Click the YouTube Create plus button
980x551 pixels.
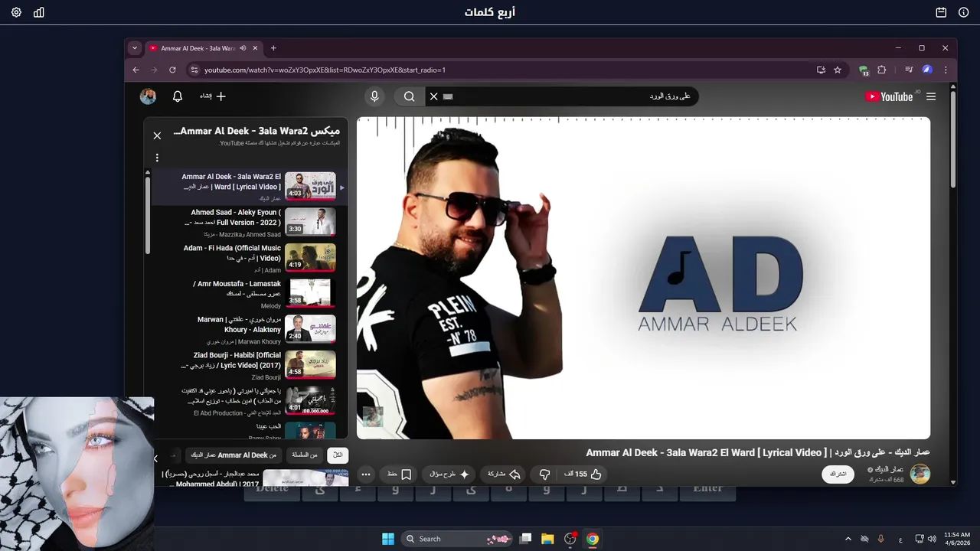(213, 96)
